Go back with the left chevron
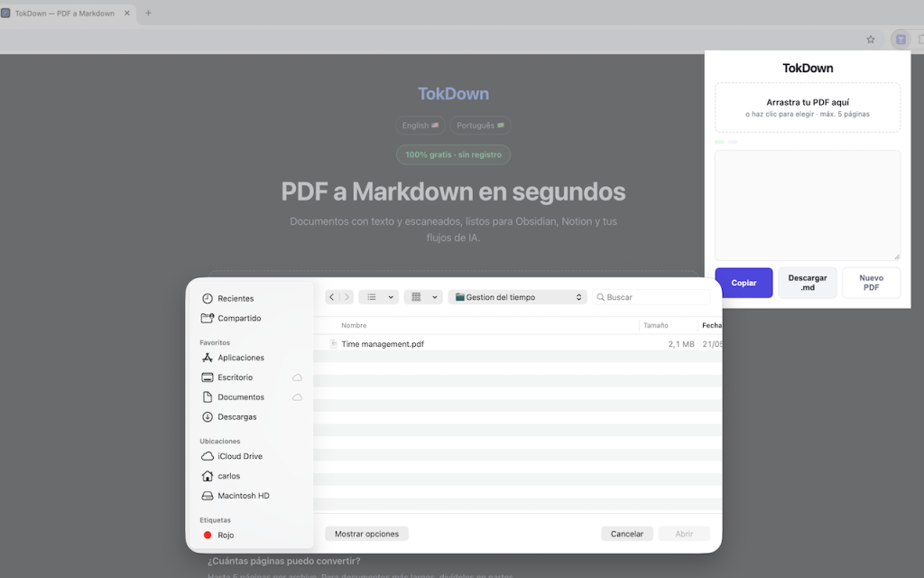 (x=332, y=297)
